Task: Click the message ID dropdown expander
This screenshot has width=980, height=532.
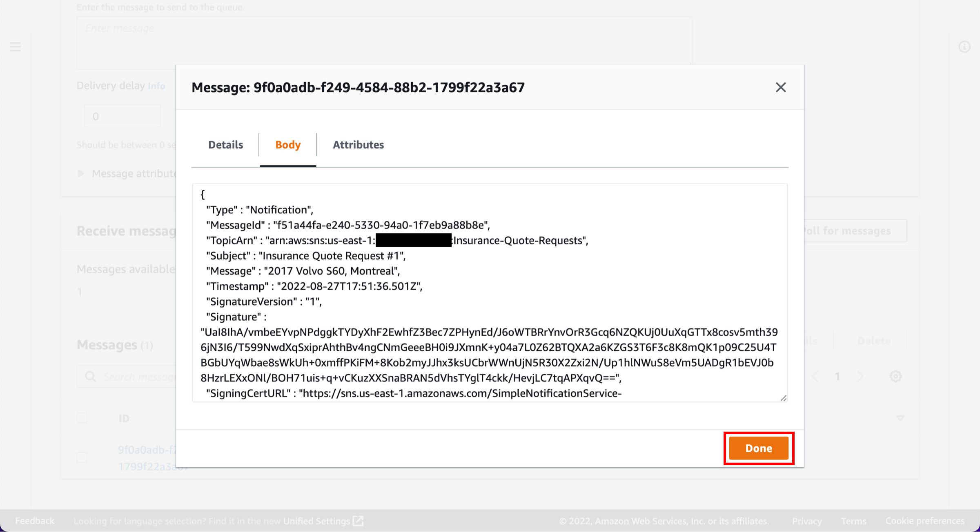Action: pyautogui.click(x=900, y=417)
